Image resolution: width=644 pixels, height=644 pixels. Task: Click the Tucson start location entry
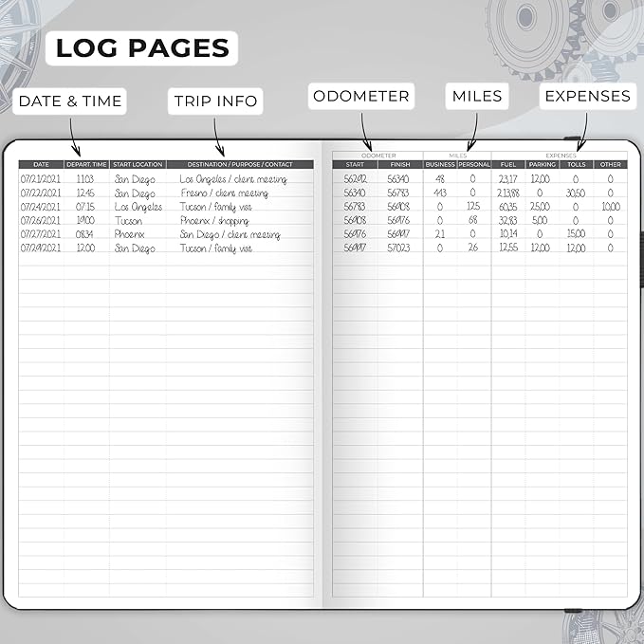click(x=129, y=221)
